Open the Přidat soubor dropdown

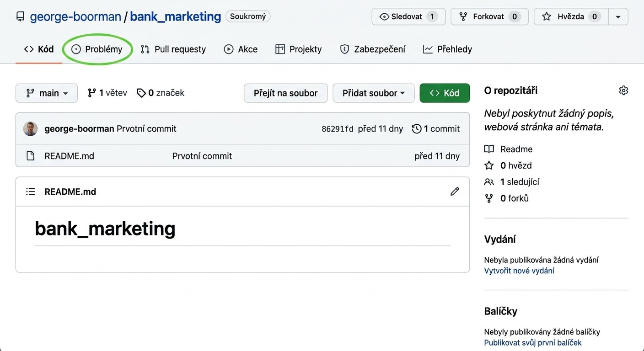point(374,93)
